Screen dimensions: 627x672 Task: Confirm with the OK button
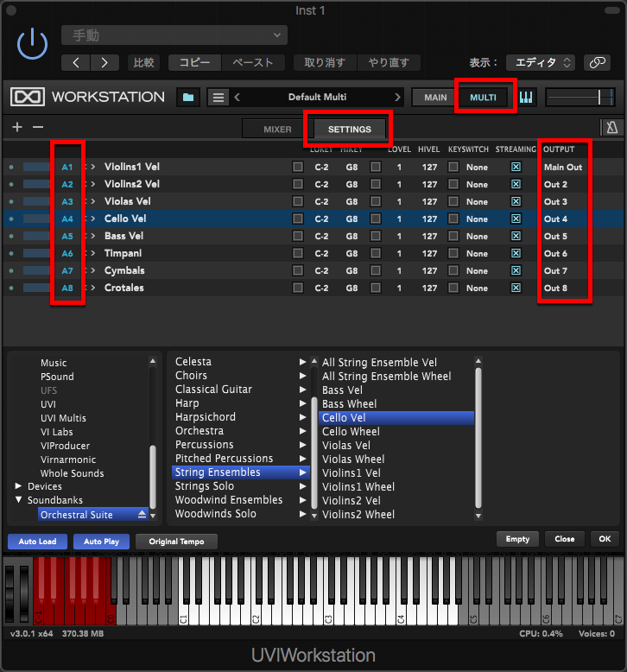click(x=605, y=539)
